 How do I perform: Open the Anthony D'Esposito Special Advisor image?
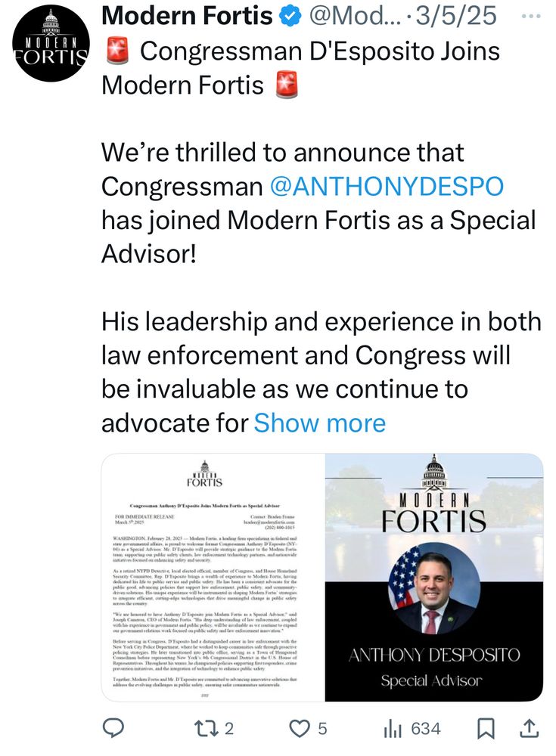433,578
